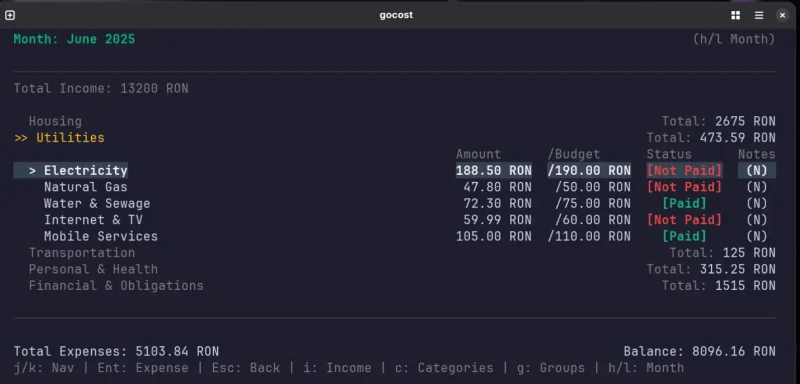Image resolution: width=800 pixels, height=384 pixels.
Task: Click the Amount column header
Action: click(x=479, y=154)
